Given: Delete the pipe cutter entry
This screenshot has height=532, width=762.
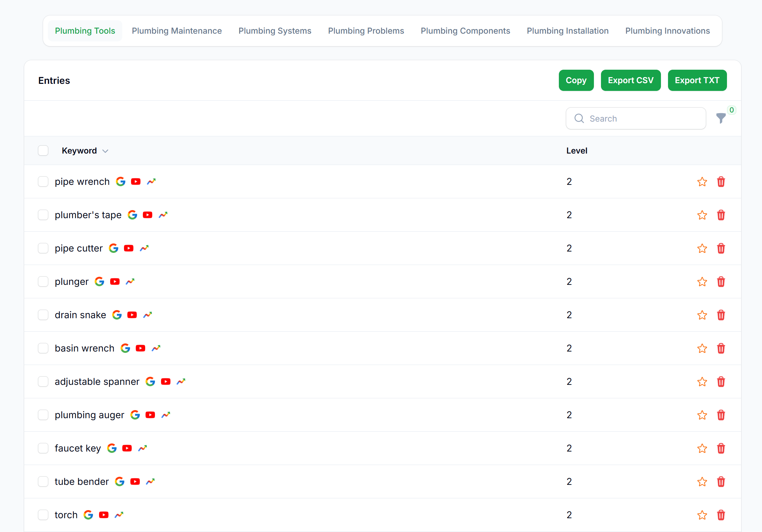Looking at the screenshot, I should (x=721, y=248).
